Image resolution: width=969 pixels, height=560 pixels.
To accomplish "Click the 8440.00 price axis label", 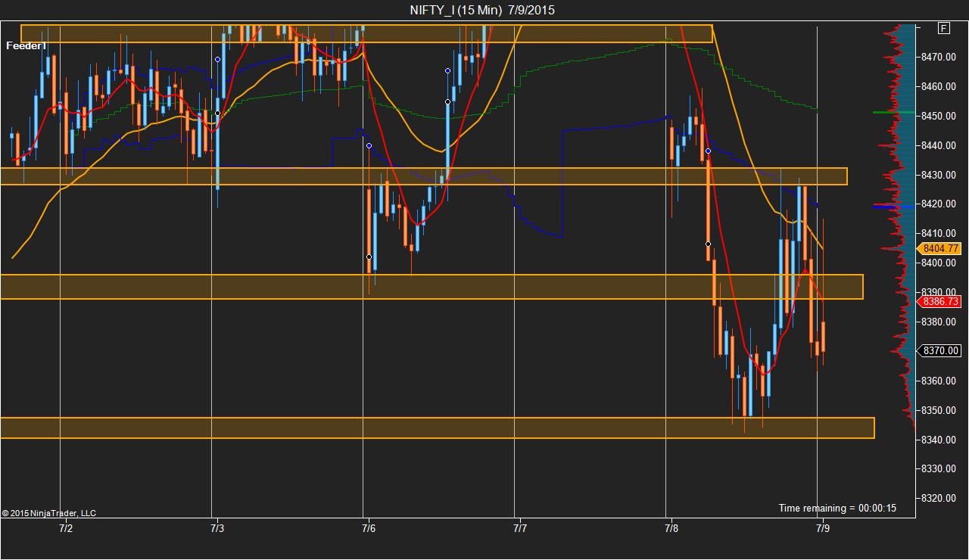I will (x=938, y=145).
